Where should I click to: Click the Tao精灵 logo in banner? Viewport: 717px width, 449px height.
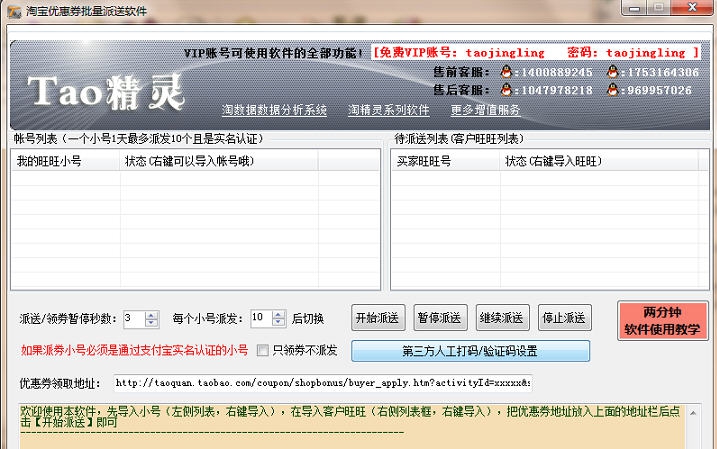point(106,93)
